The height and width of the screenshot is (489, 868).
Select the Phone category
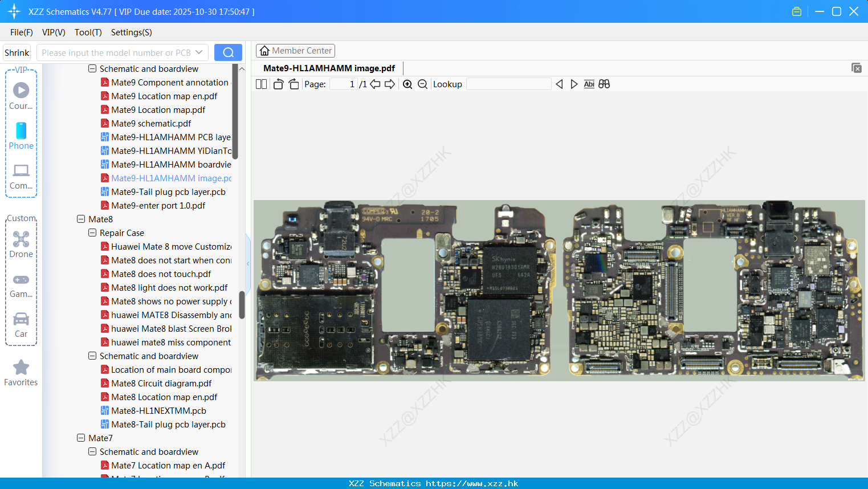click(x=21, y=136)
